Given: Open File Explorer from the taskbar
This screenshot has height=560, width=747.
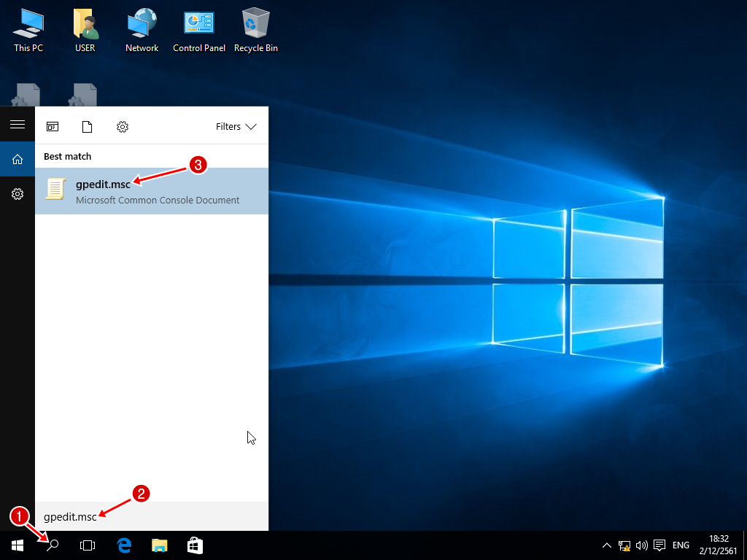Looking at the screenshot, I should pos(159,545).
